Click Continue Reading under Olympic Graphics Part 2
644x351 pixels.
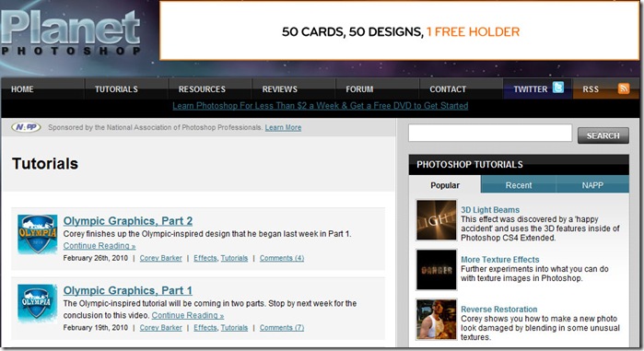pos(100,245)
